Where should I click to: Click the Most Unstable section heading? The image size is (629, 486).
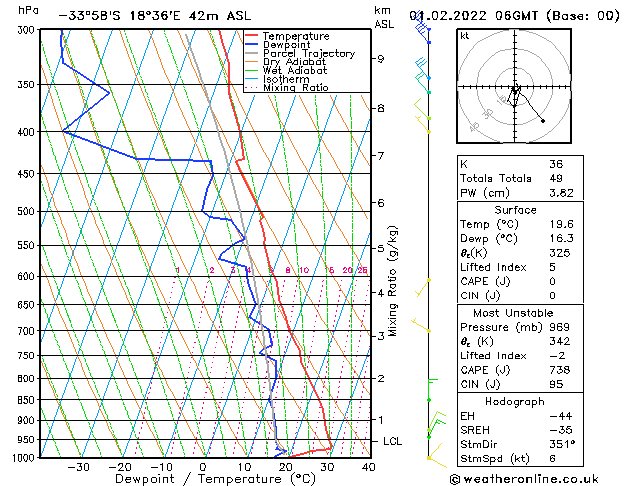[x=513, y=313]
